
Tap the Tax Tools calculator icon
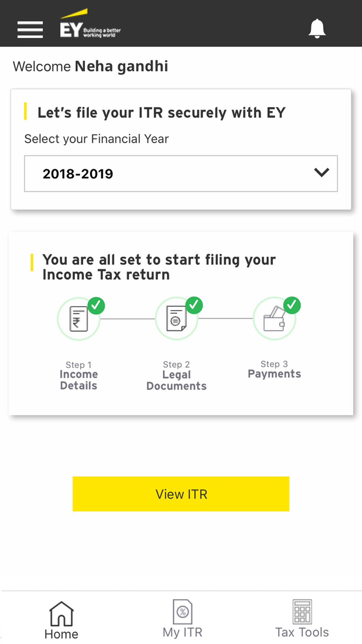[x=302, y=612]
